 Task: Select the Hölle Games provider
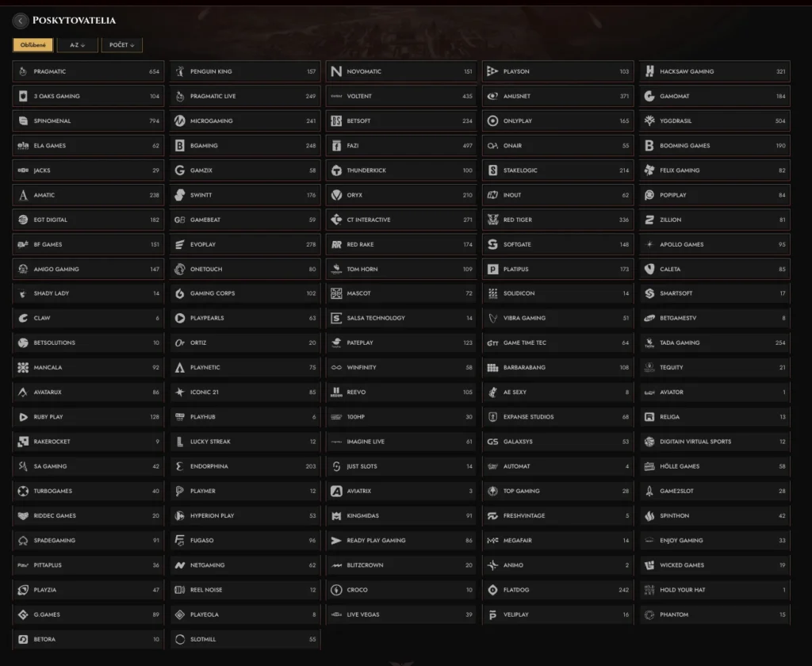[x=714, y=466]
